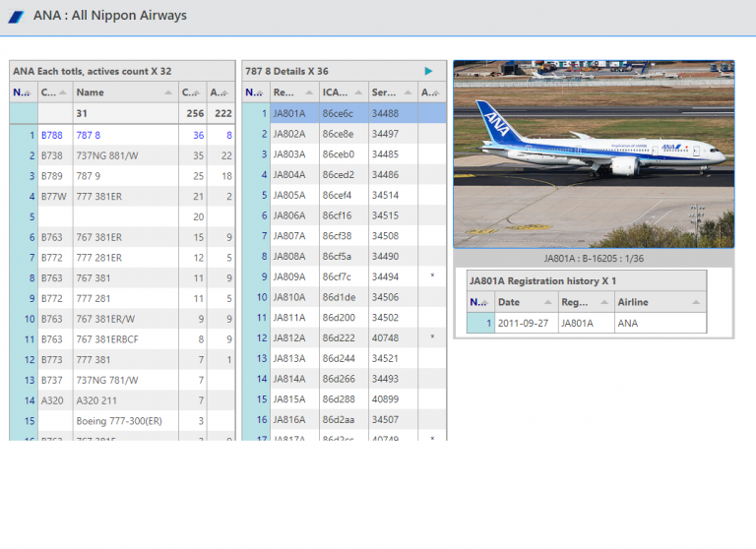This screenshot has height=549, width=756.
Task: Click the play arrow in 787 8 Details header
Action: click(428, 71)
